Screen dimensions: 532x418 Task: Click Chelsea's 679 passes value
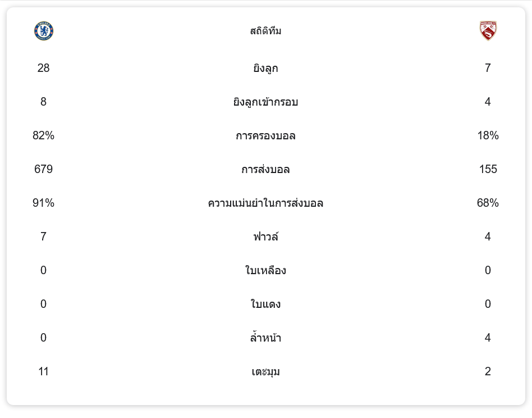pyautogui.click(x=44, y=169)
